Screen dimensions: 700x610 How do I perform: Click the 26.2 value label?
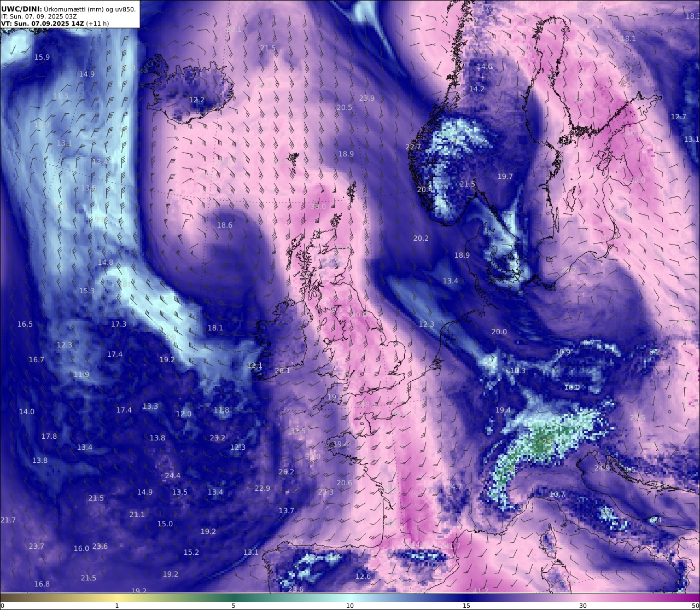287,472
